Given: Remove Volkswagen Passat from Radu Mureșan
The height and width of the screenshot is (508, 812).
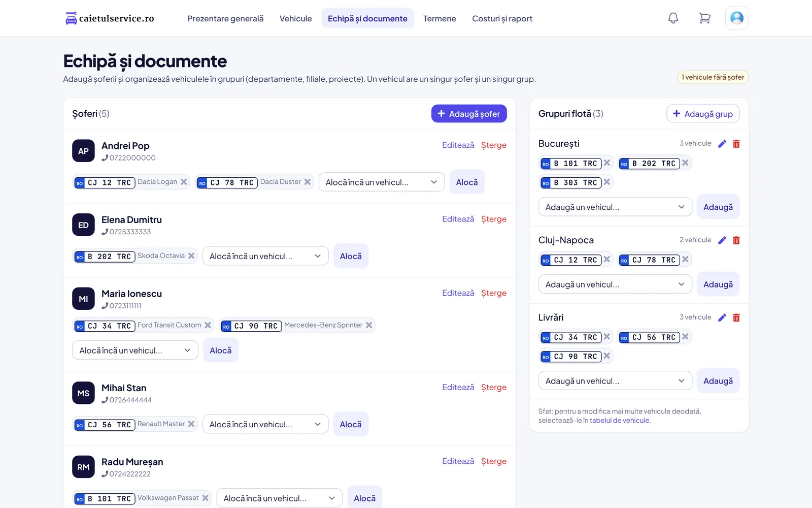Looking at the screenshot, I should click(x=205, y=498).
